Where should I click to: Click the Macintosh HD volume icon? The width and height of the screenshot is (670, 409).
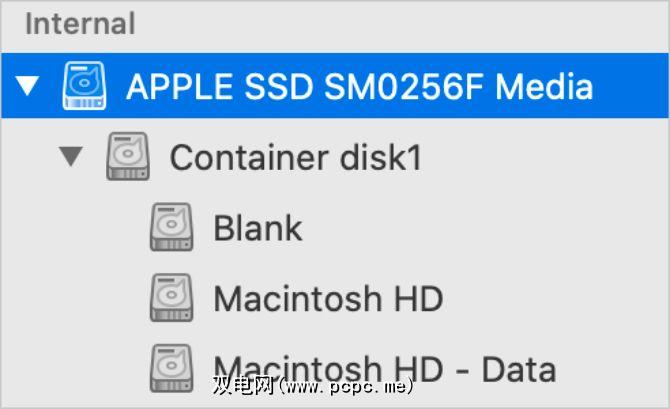tap(170, 297)
